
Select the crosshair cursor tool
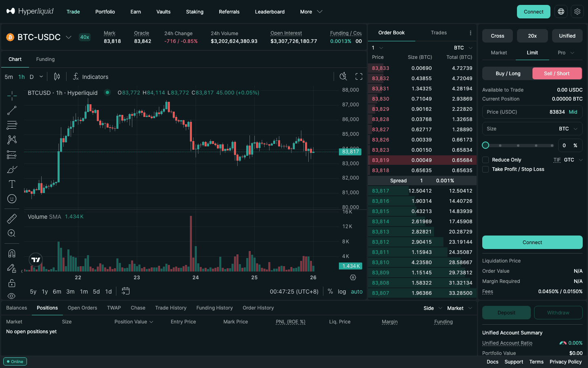click(x=12, y=96)
